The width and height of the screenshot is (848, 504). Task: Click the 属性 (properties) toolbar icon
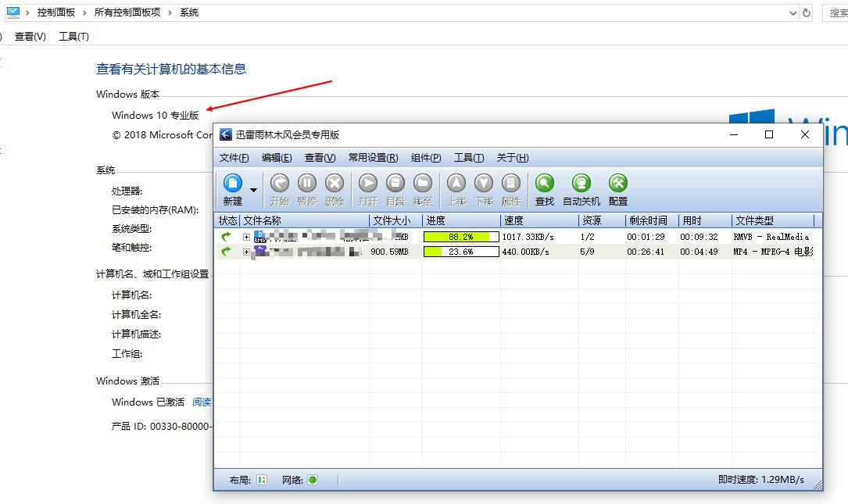[511, 184]
